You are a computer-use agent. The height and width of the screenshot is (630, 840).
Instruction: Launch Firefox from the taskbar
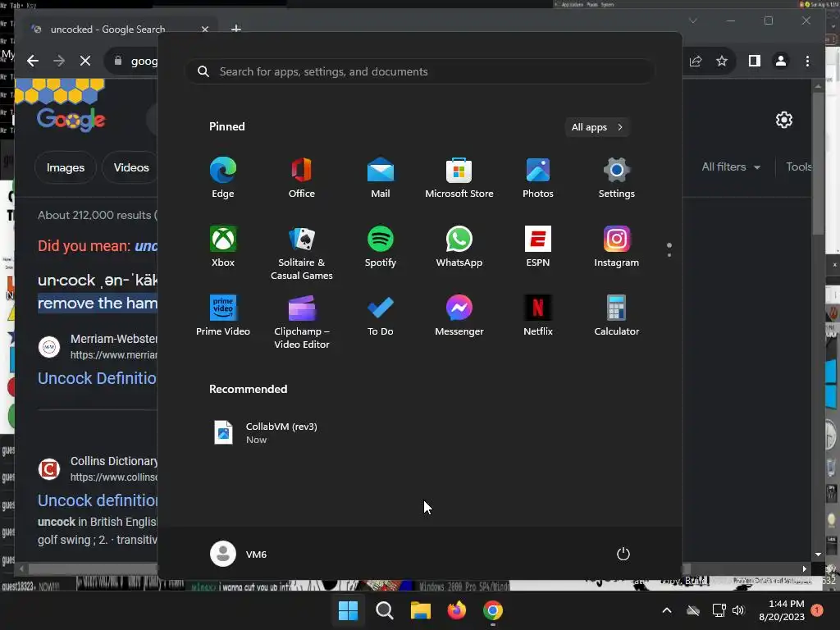[456, 610]
